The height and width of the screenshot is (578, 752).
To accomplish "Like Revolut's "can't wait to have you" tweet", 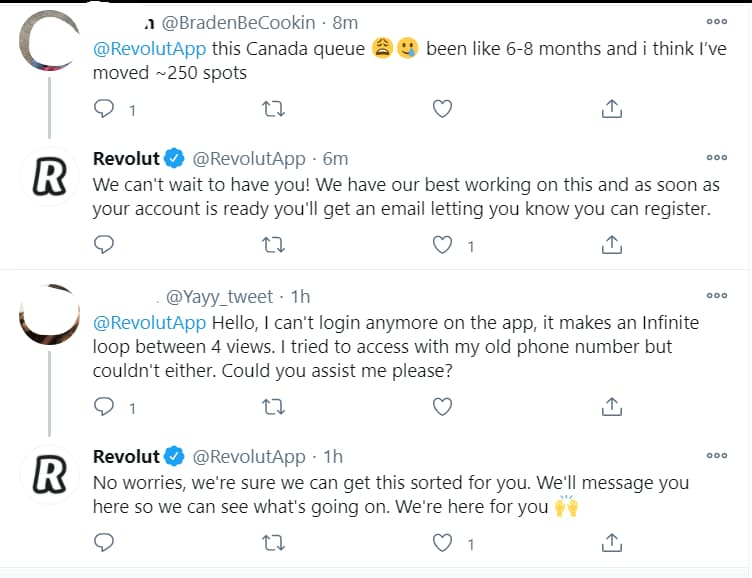I will (x=442, y=244).
